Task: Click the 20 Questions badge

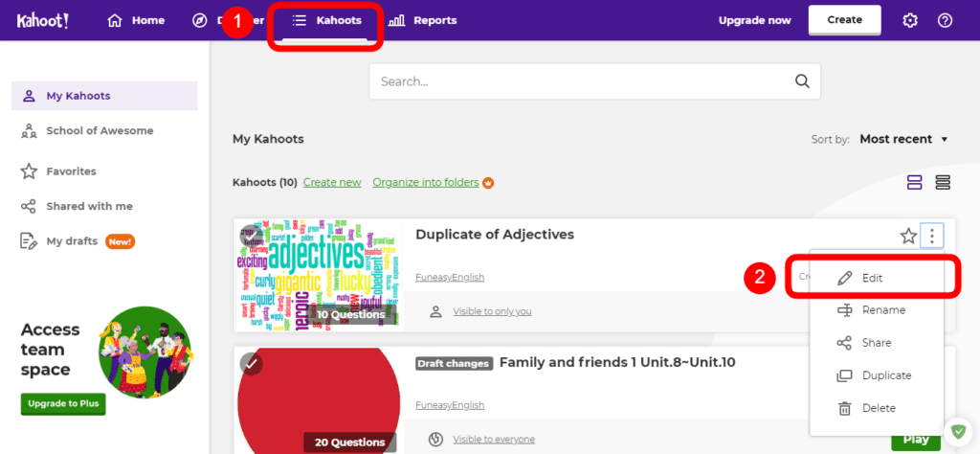Action: click(x=349, y=443)
